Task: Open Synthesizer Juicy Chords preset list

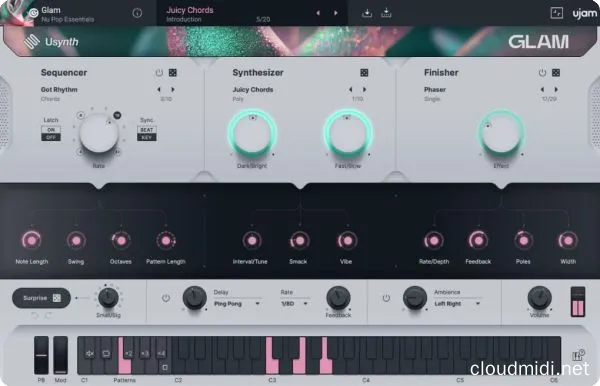Action: point(253,90)
